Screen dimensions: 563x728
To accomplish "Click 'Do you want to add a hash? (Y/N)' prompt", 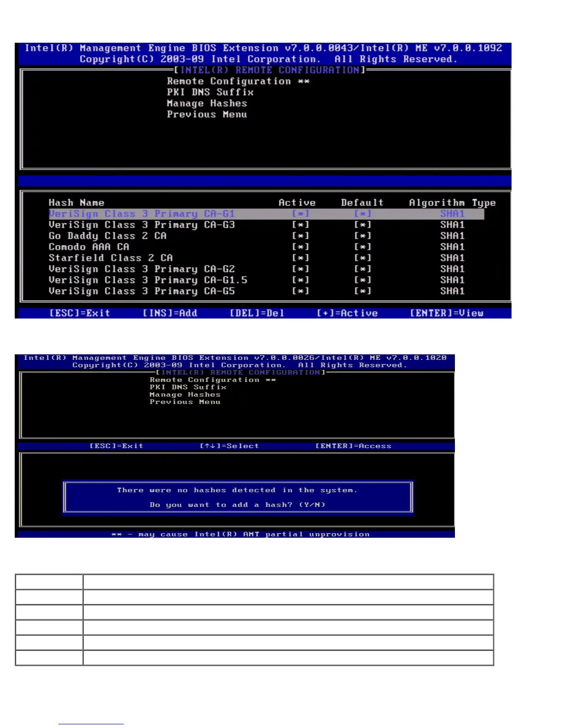I will (x=237, y=505).
